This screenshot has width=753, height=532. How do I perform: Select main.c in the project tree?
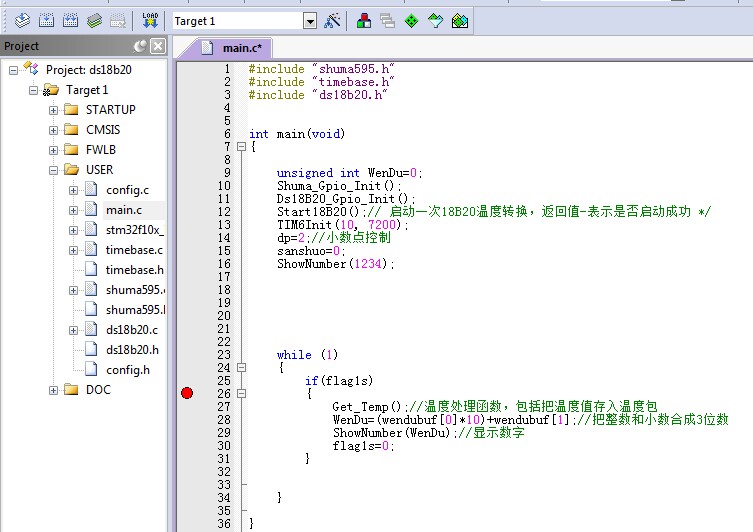[x=124, y=210]
